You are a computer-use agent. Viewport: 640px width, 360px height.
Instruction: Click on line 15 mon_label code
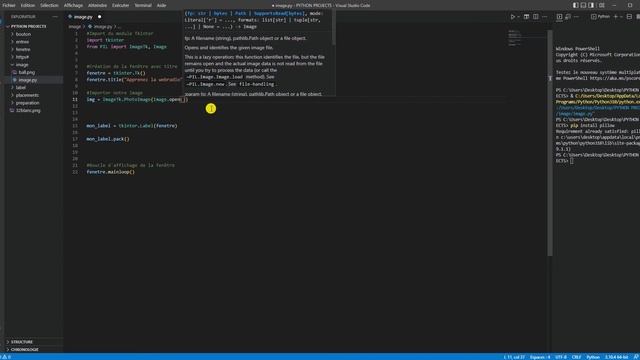[x=131, y=126]
